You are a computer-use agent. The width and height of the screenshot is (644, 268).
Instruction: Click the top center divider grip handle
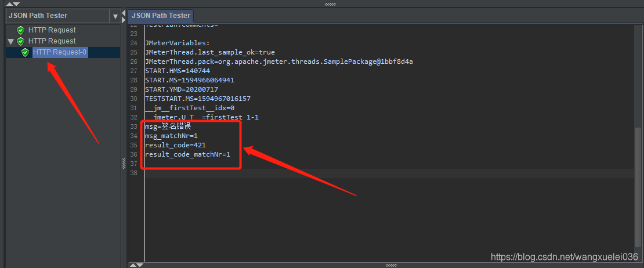(x=330, y=3)
